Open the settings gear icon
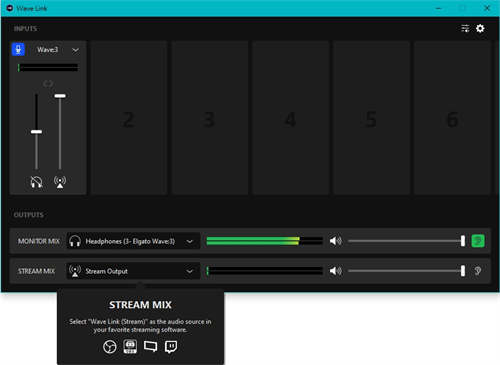The height and width of the screenshot is (365, 500). [480, 28]
